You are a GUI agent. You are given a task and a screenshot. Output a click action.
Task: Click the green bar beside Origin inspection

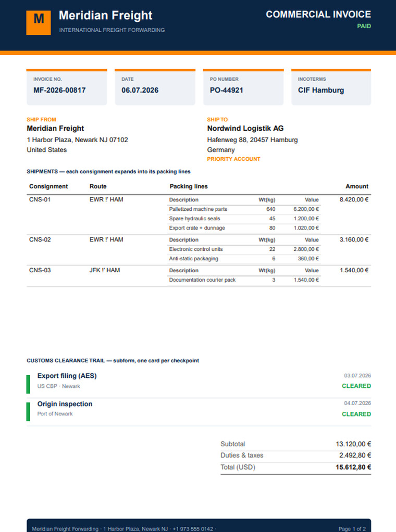point(28,412)
